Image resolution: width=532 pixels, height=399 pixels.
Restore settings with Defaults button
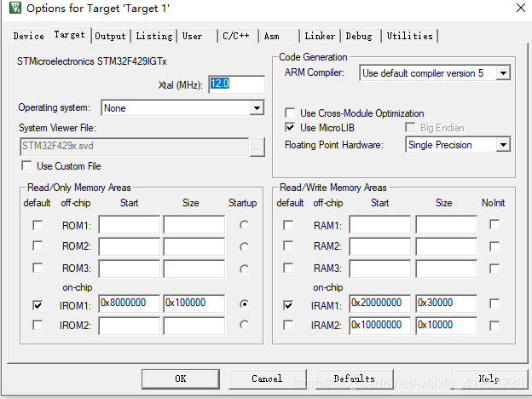coord(354,379)
